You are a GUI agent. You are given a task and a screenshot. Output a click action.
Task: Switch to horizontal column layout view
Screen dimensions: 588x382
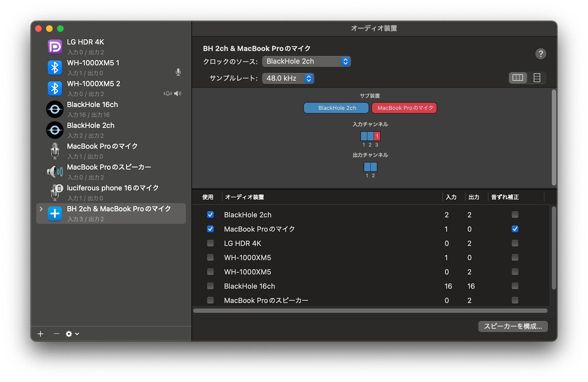point(518,78)
